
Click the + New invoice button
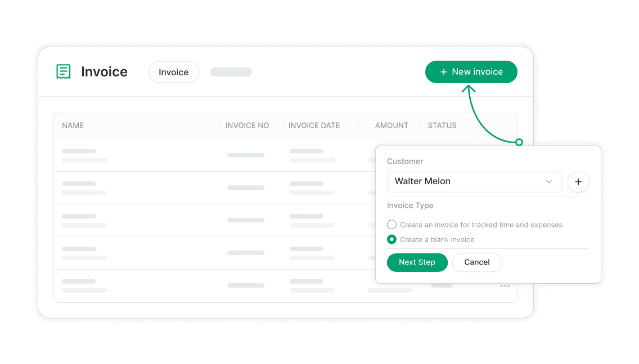coord(471,71)
